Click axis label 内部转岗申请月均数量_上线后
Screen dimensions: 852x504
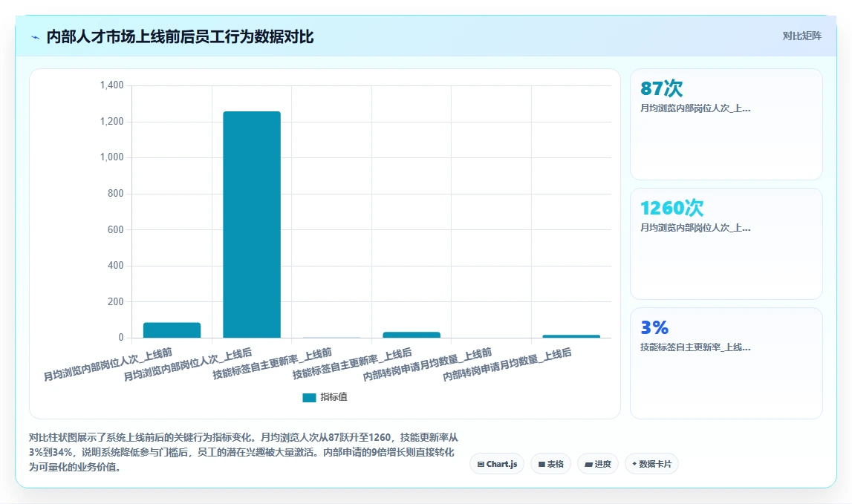pyautogui.click(x=507, y=364)
